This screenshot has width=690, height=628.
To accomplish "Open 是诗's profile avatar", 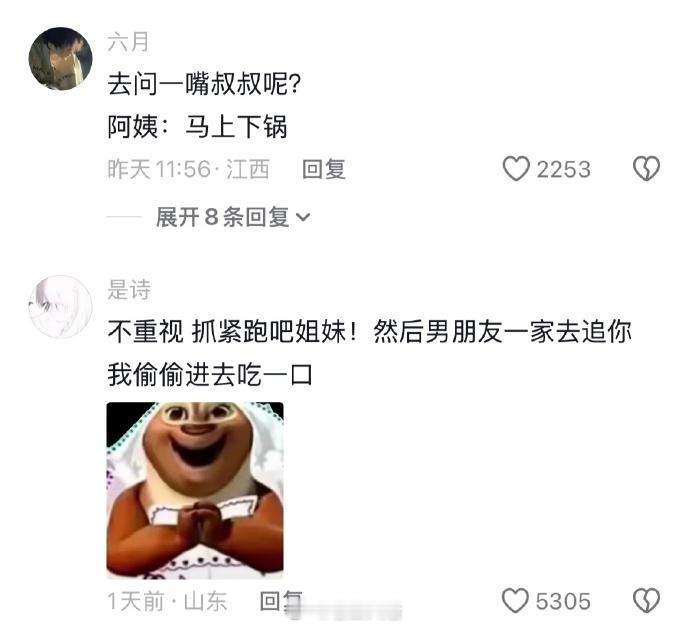I will 60,307.
